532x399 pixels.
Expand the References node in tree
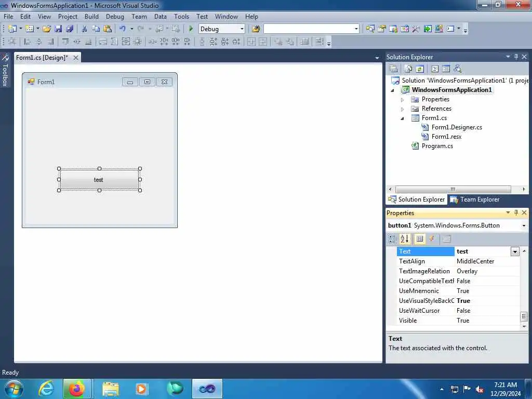[403, 109]
